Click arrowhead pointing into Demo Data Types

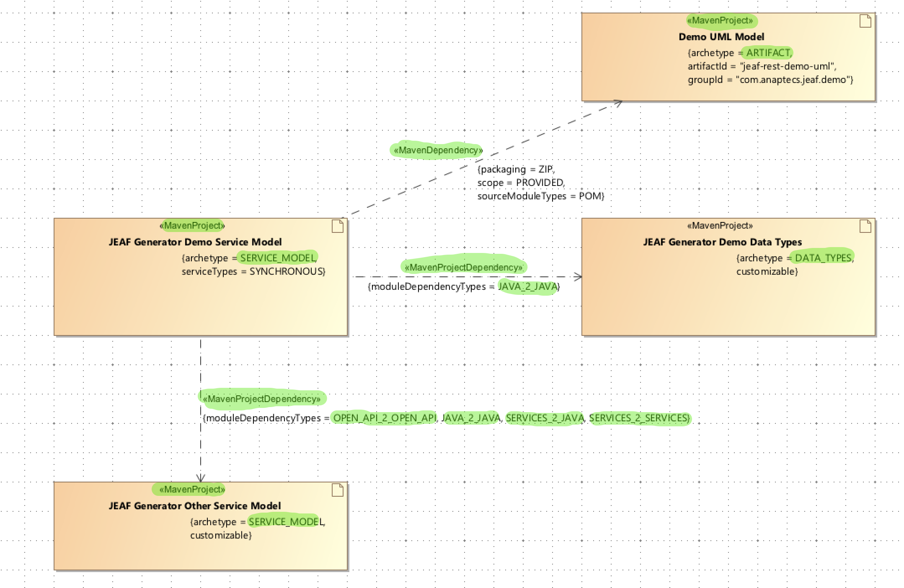(578, 276)
